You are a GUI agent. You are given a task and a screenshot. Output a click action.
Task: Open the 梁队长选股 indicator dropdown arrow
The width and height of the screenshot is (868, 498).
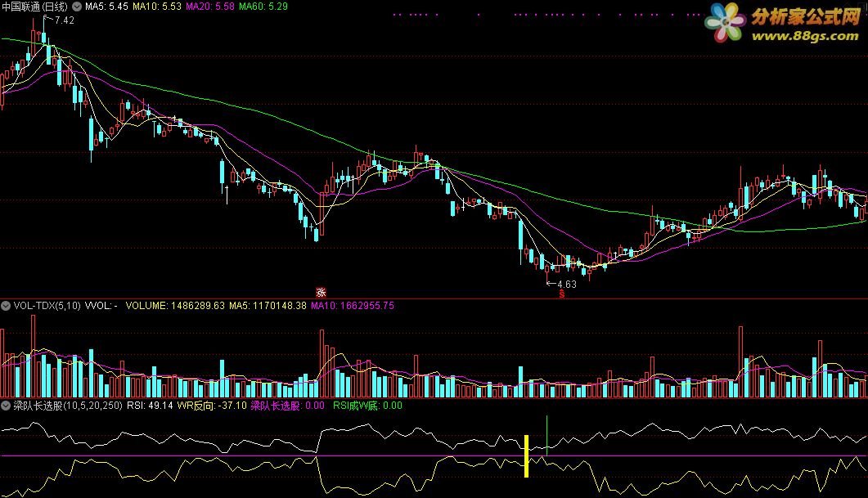[6, 406]
